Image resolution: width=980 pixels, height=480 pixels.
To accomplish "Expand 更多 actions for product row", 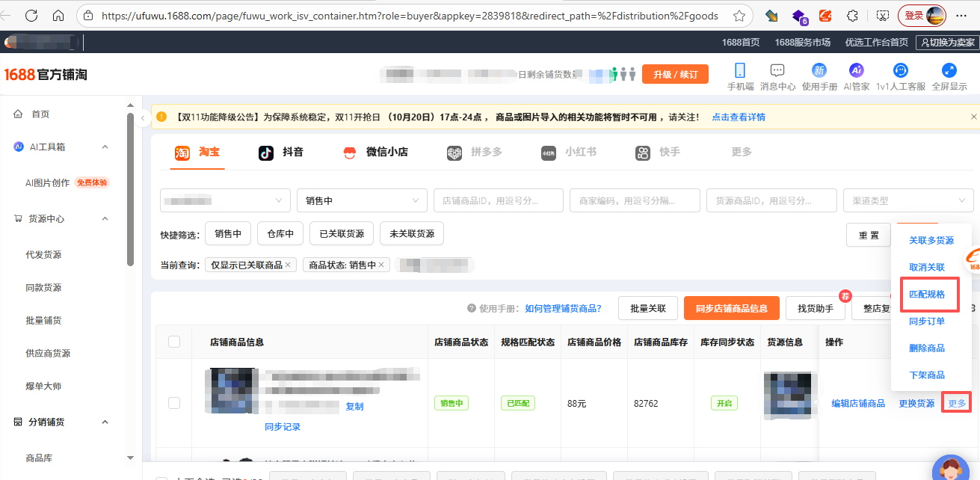I will (x=957, y=403).
